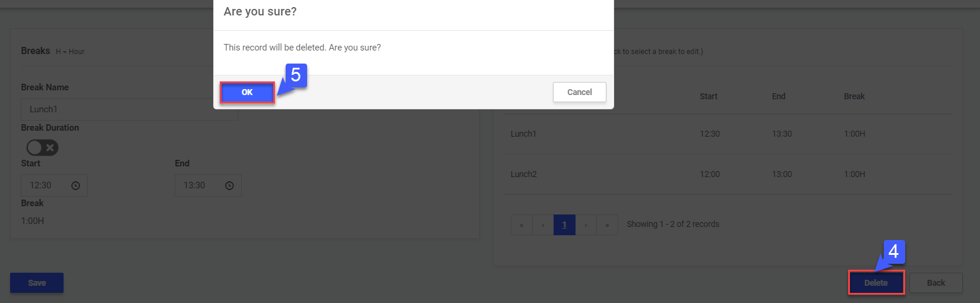This screenshot has height=303, width=980.
Task: Click the Back button
Action: 935,283
